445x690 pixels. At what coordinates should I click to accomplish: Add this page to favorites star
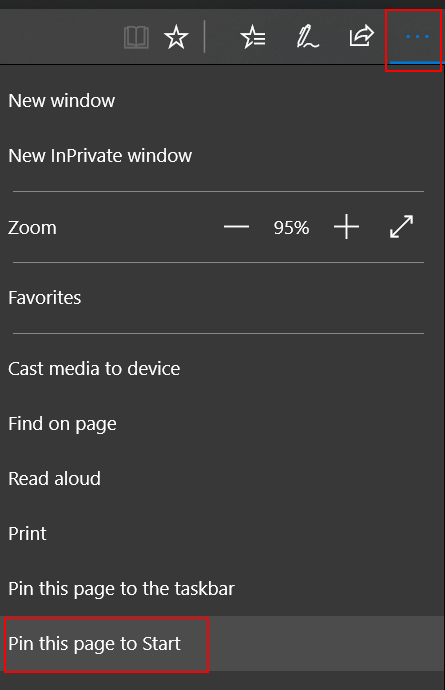[176, 37]
